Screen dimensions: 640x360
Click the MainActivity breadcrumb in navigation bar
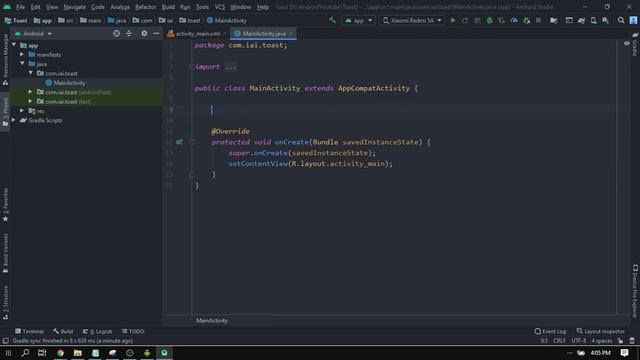(x=227, y=20)
